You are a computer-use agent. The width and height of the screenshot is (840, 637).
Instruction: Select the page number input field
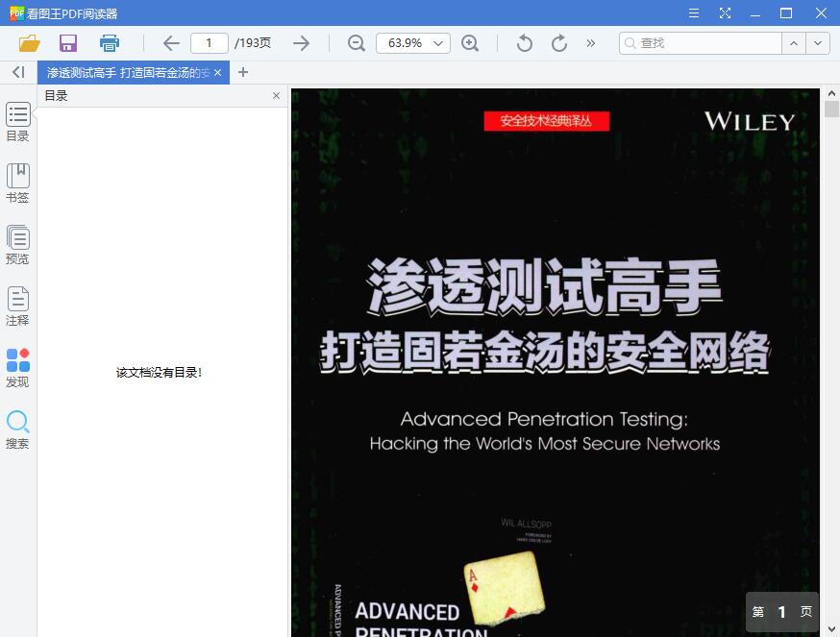[x=209, y=43]
